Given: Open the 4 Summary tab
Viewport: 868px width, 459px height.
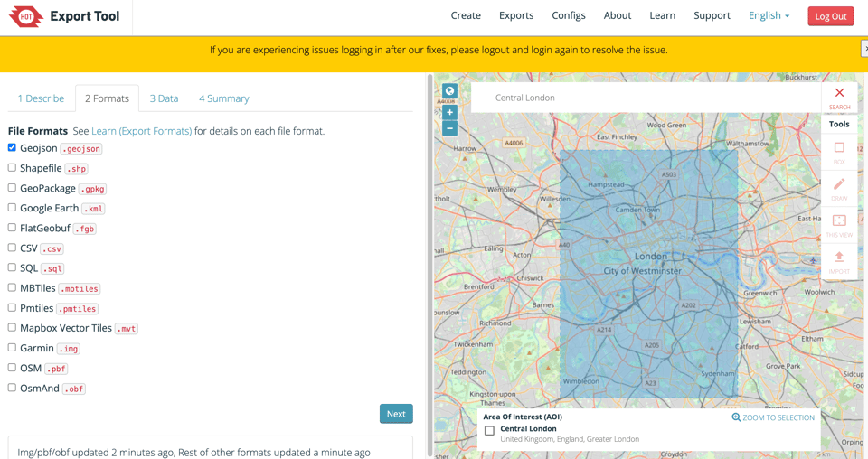Looking at the screenshot, I should point(223,98).
